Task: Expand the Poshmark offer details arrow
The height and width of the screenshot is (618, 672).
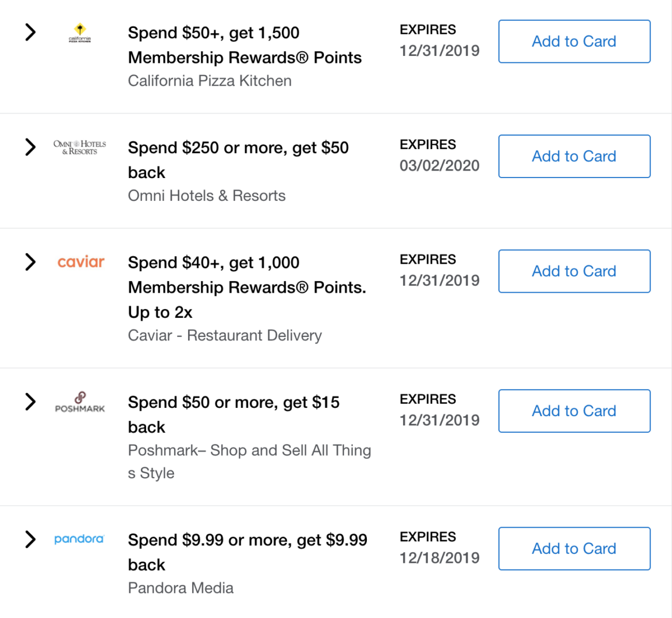Action: (x=30, y=402)
